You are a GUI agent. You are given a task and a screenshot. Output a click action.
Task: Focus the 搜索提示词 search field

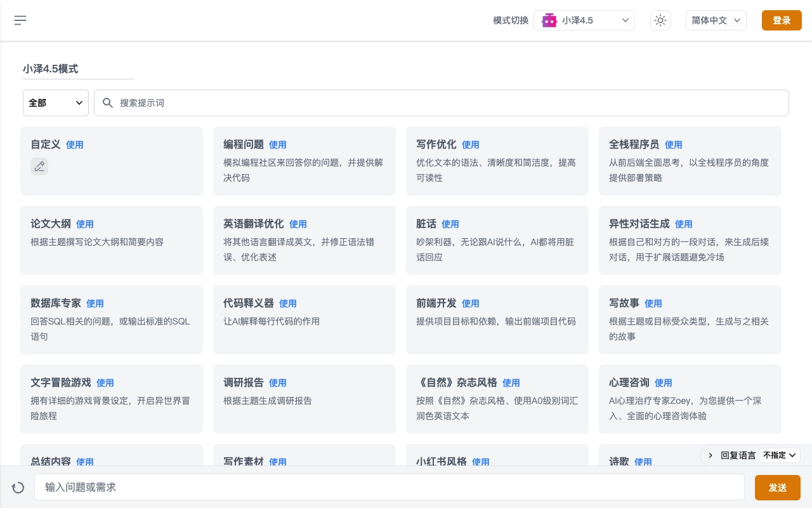(x=444, y=103)
